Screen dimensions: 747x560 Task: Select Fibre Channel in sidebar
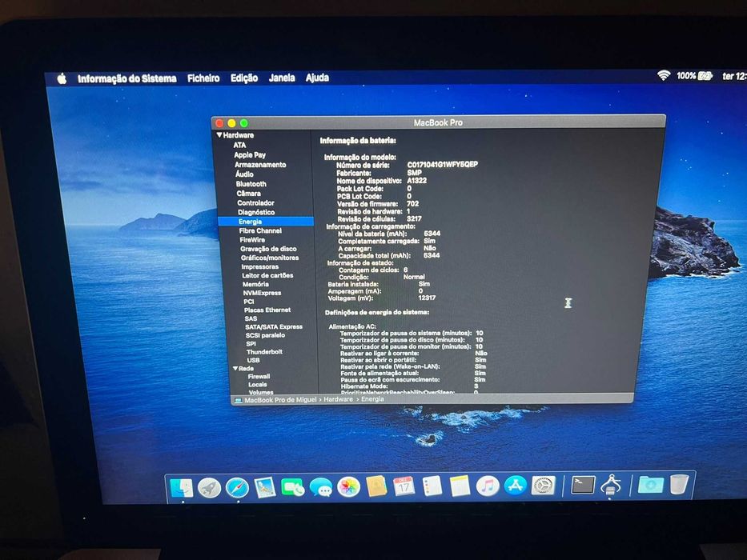[x=260, y=230]
